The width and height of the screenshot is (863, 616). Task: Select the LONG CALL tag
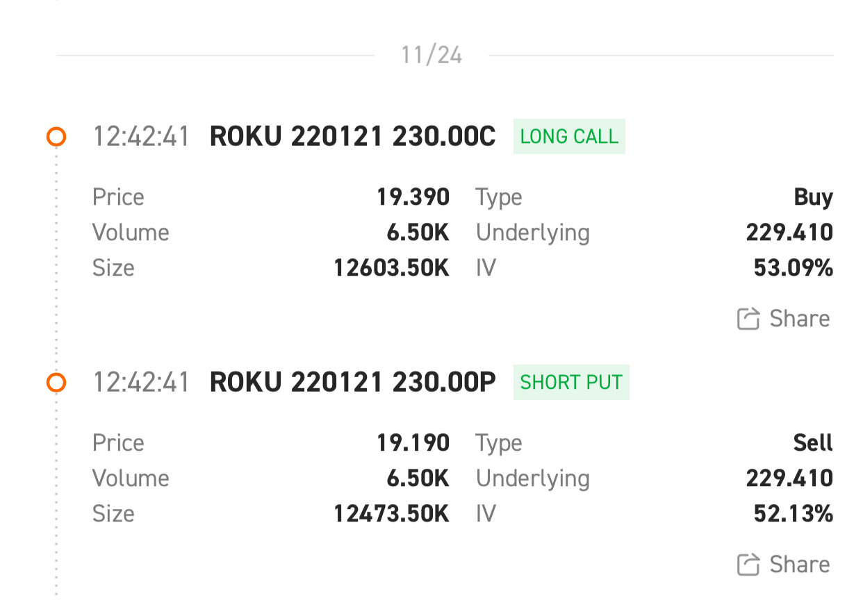(569, 136)
